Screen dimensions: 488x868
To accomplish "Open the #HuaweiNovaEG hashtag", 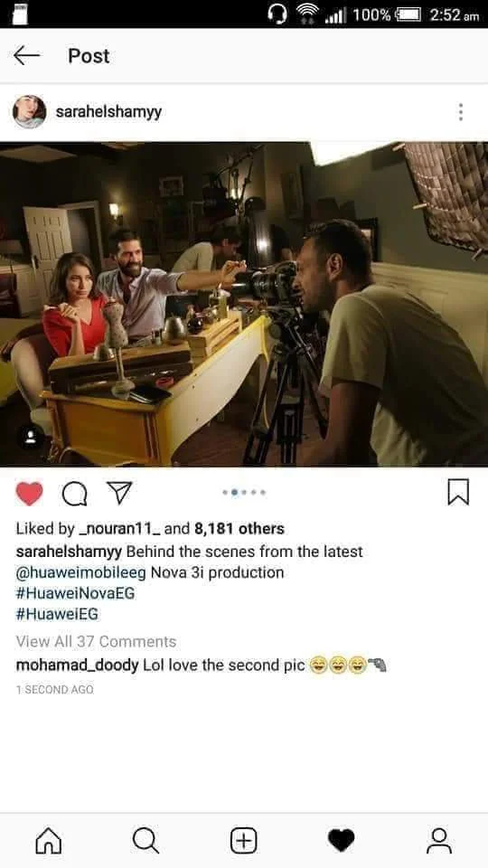I will pos(75,593).
